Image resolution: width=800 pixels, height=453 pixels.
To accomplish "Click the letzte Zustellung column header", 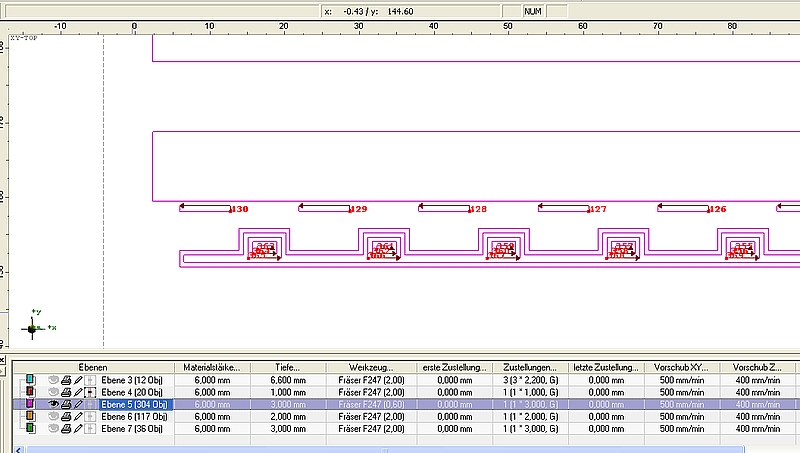I will (x=606, y=367).
